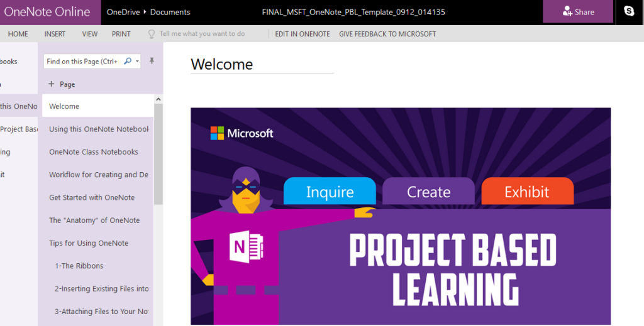This screenshot has width=644, height=326.
Task: Click the OneNote logo on the superhero
Action: pos(246,247)
